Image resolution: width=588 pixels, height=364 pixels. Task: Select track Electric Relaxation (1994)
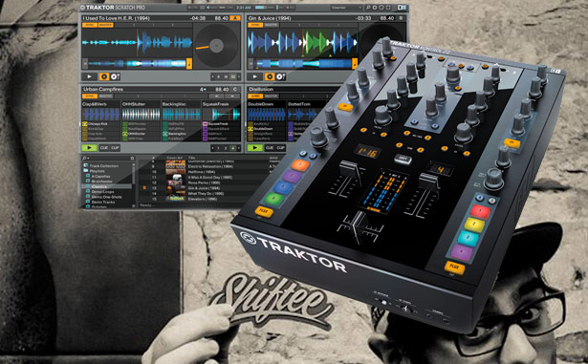click(x=210, y=166)
